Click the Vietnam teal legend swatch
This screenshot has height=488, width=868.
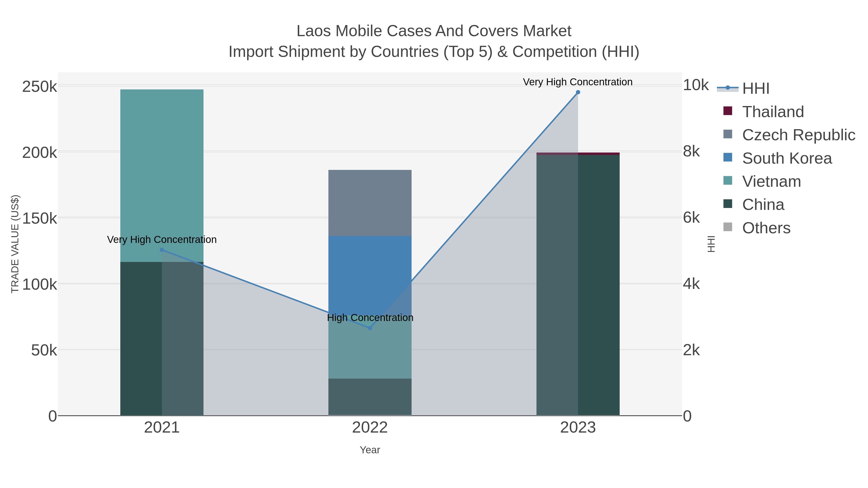[728, 180]
